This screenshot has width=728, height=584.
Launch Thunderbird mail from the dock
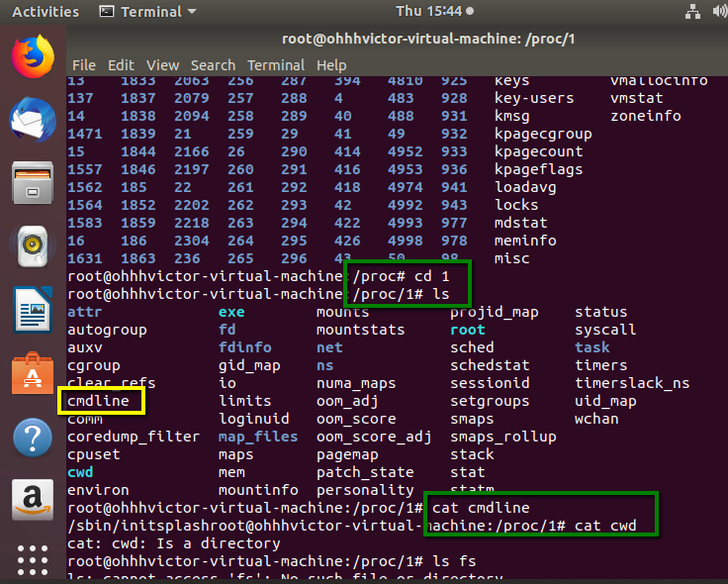[33, 120]
